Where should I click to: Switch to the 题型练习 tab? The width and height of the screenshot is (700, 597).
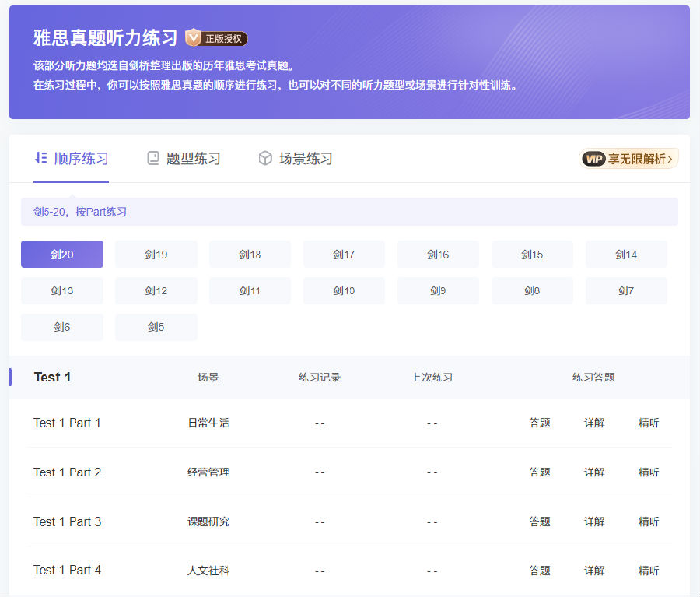point(193,159)
